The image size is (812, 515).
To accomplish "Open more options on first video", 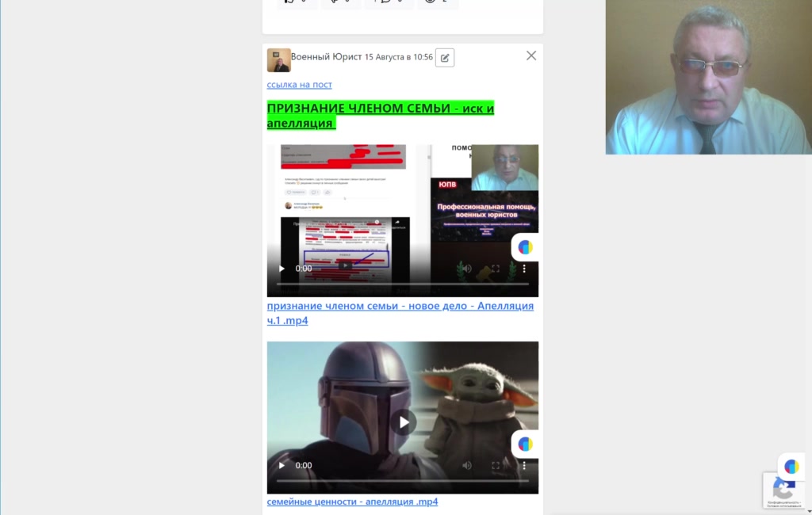I will click(524, 269).
